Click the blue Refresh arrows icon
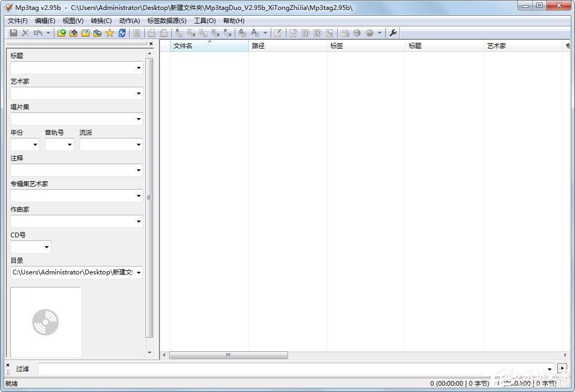The height and width of the screenshot is (392, 575). [122, 33]
